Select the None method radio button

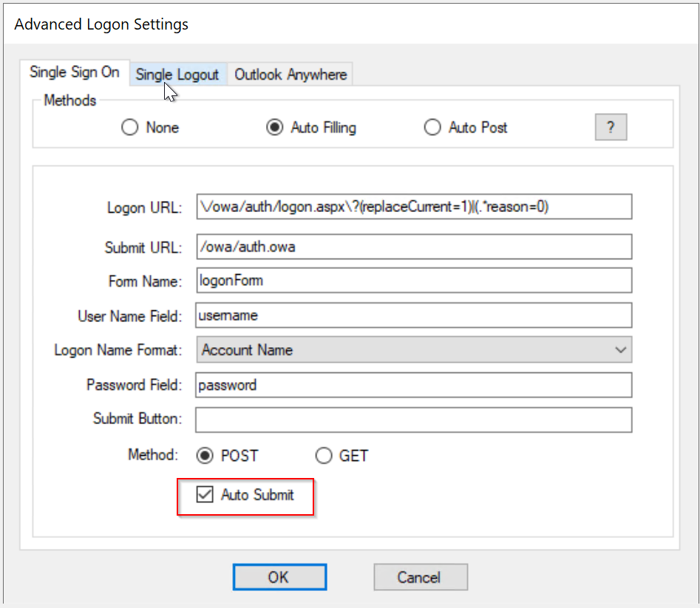pyautogui.click(x=130, y=128)
